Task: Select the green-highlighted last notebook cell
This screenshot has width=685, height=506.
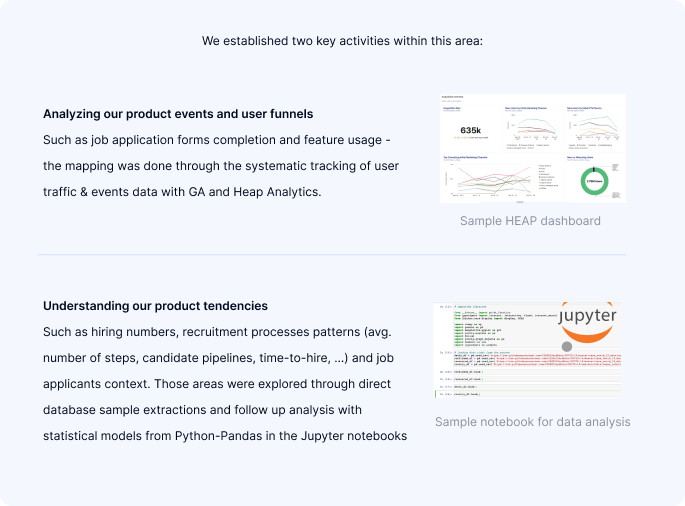Action: [x=528, y=394]
